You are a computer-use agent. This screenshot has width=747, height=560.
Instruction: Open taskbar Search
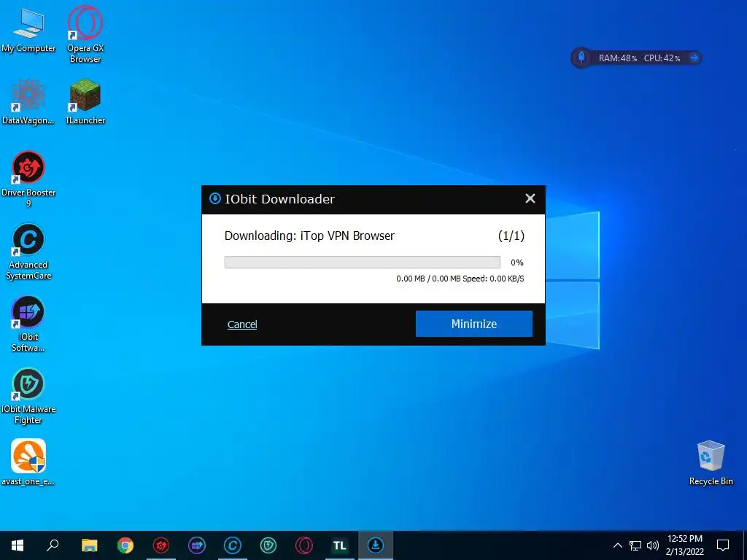[53, 545]
